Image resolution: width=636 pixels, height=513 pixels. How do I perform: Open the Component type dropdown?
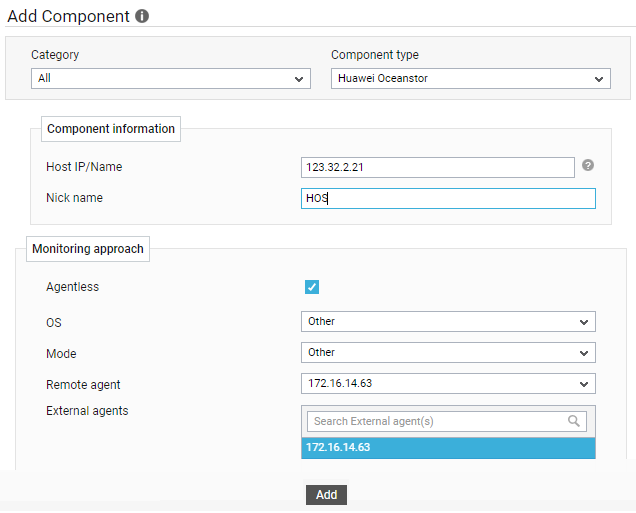click(471, 79)
